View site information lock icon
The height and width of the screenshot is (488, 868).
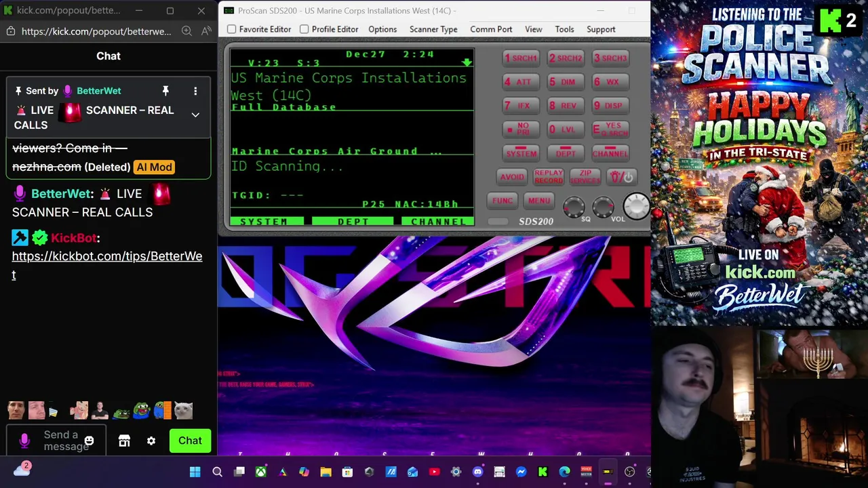point(10,31)
